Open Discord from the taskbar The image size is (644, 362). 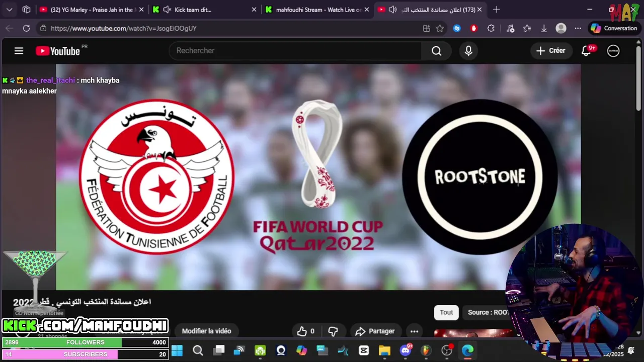click(406, 350)
